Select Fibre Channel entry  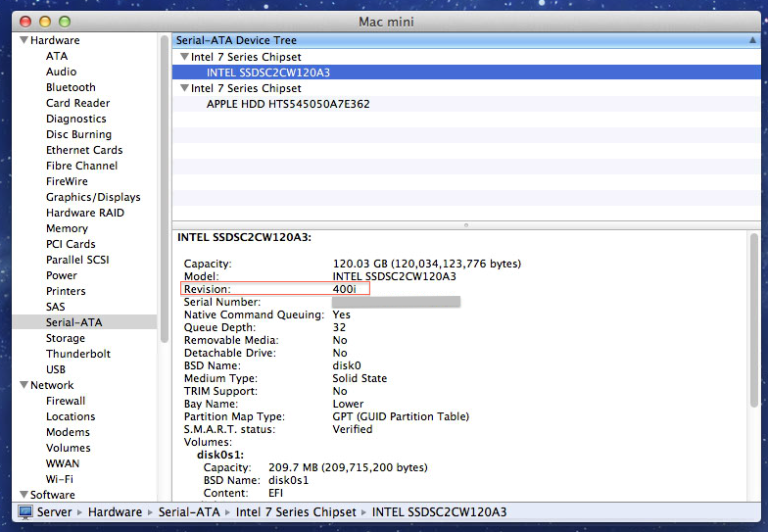(82, 166)
